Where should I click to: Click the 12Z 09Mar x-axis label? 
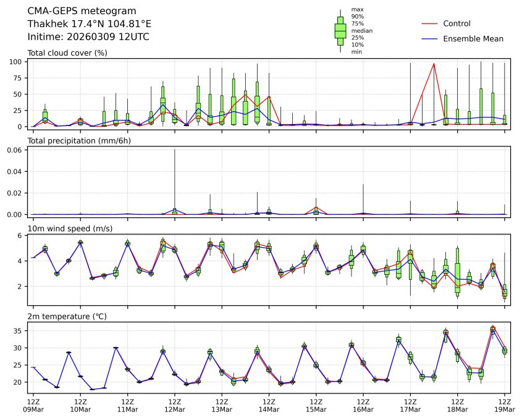(x=33, y=405)
